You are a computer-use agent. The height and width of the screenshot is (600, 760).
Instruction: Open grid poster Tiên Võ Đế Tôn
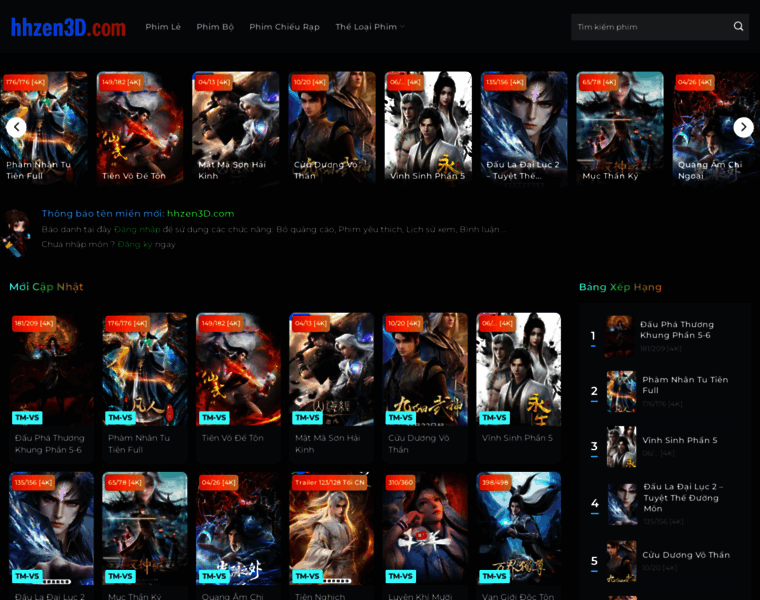coord(238,369)
